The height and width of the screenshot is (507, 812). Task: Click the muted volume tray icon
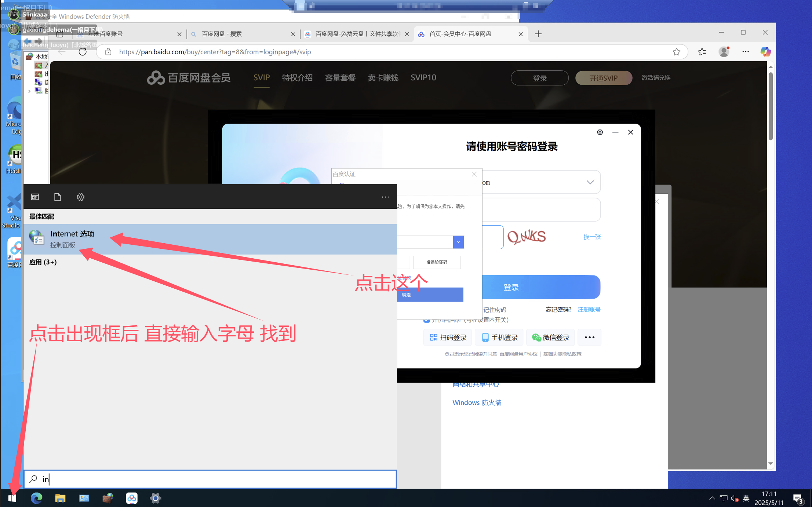(x=735, y=498)
